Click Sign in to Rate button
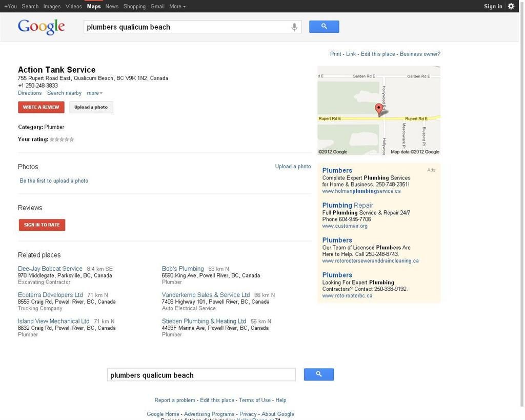Screen dimensions: 525x420 pyautogui.click(x=42, y=225)
